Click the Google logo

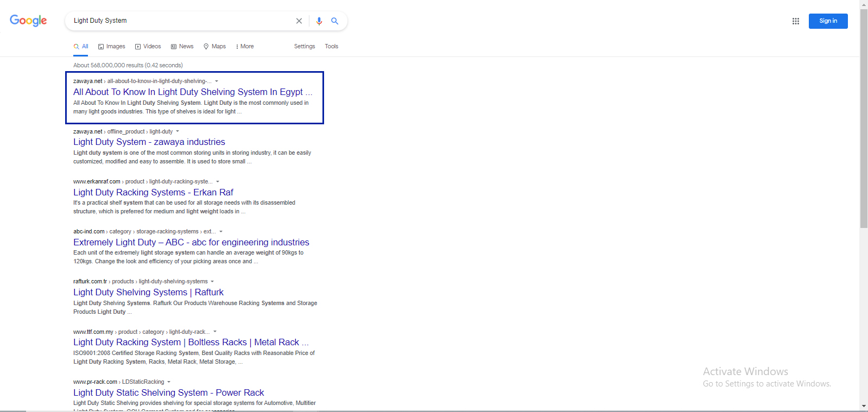(x=28, y=21)
